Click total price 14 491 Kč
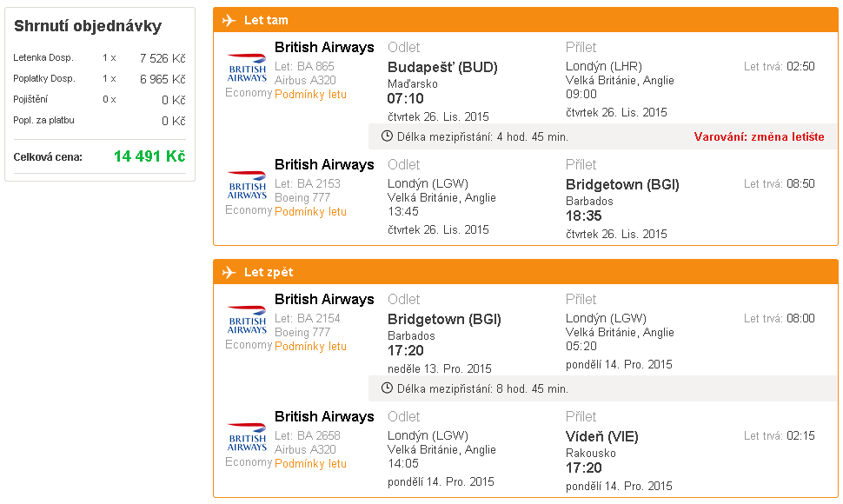Screen dimensions: 843x504 149,156
